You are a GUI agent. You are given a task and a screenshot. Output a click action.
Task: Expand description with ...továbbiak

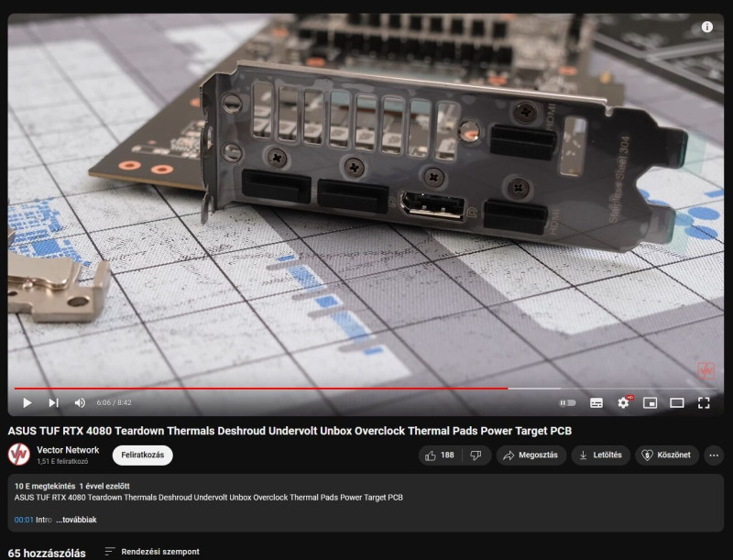pos(76,520)
